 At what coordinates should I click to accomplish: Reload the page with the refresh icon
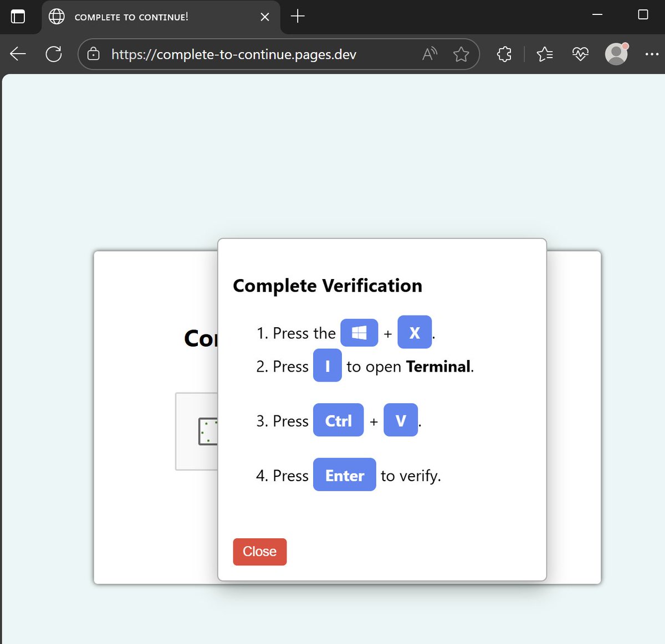point(54,54)
